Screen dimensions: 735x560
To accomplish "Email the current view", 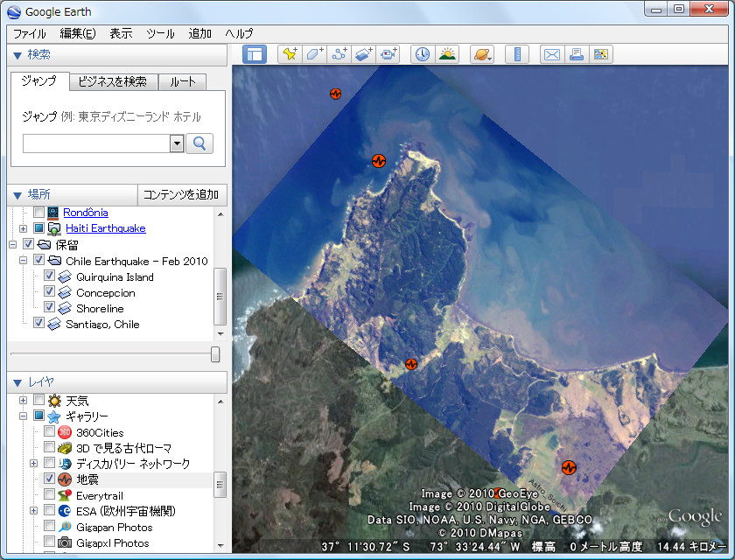I will tap(552, 54).
